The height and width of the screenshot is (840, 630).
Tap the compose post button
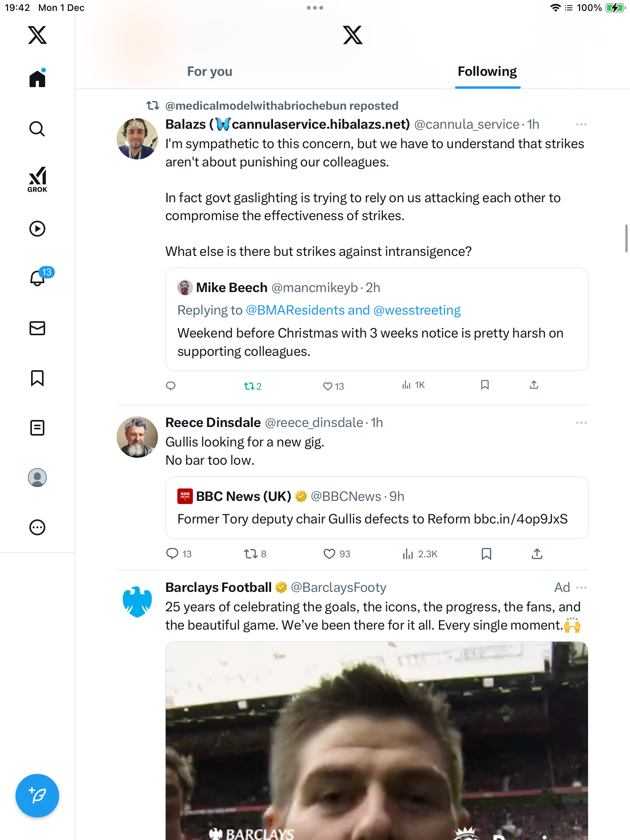pyautogui.click(x=37, y=795)
